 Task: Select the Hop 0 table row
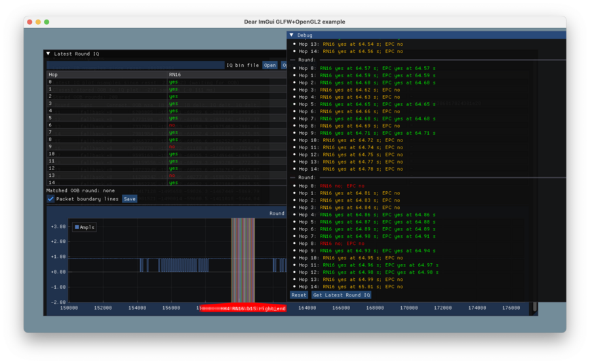point(167,82)
